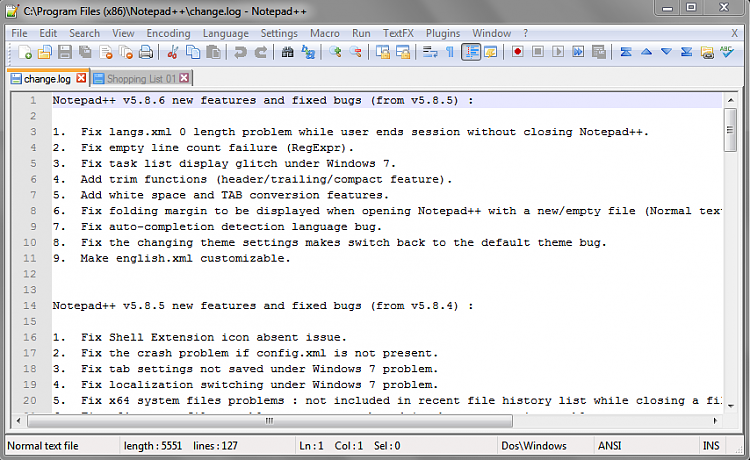Toggle synchronized vertical scrolling
The height and width of the screenshot is (460, 750).
point(382,52)
